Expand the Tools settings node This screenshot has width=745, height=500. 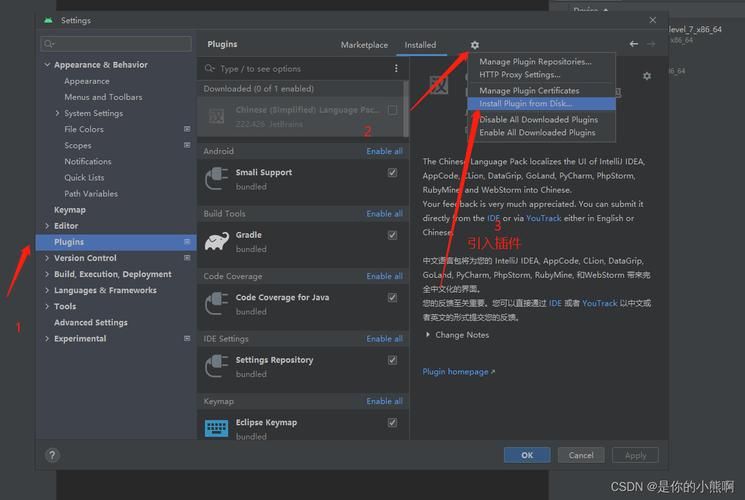click(47, 307)
